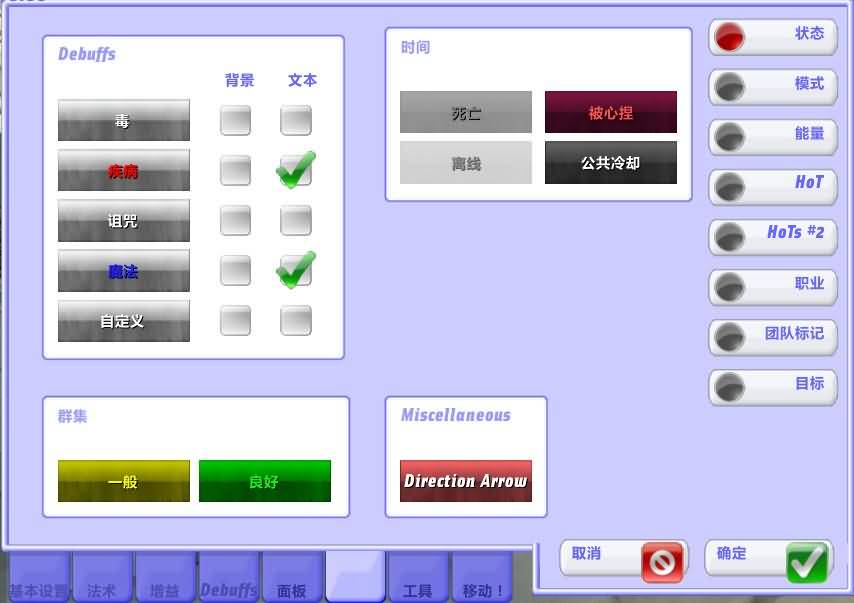Switch to the 工具 tab

pyautogui.click(x=418, y=578)
